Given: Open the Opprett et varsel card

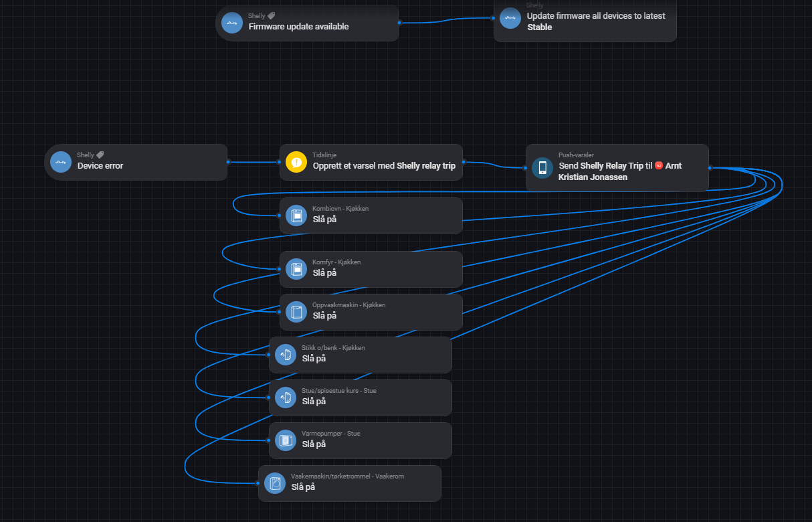Looking at the screenshot, I should (371, 162).
